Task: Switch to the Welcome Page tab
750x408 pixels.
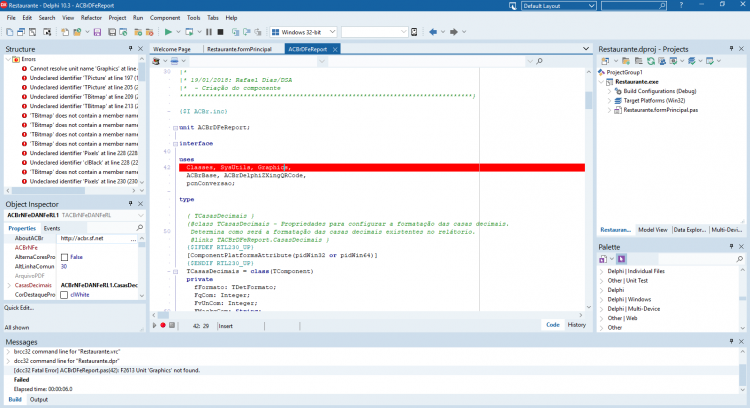Action: (x=172, y=49)
